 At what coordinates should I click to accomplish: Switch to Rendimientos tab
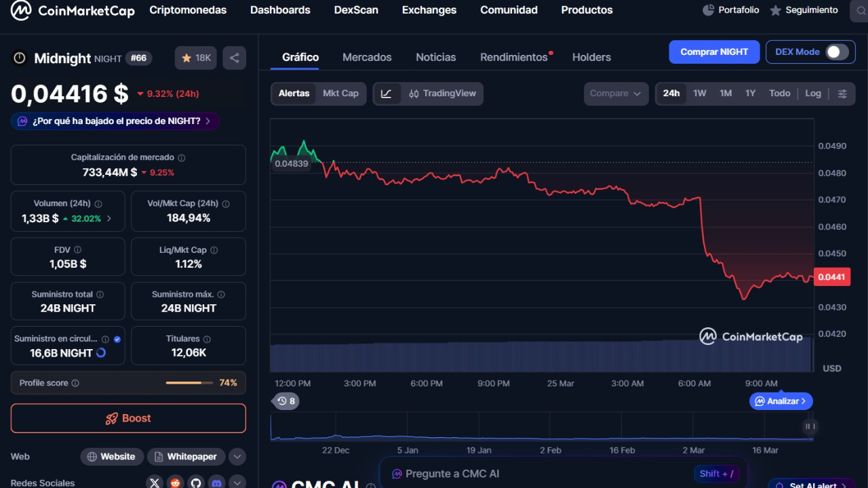(514, 58)
